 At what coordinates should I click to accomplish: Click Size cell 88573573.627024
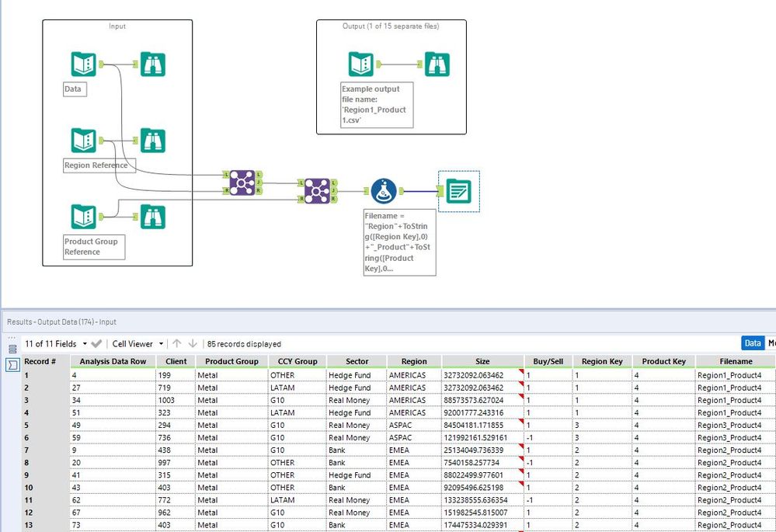point(482,400)
